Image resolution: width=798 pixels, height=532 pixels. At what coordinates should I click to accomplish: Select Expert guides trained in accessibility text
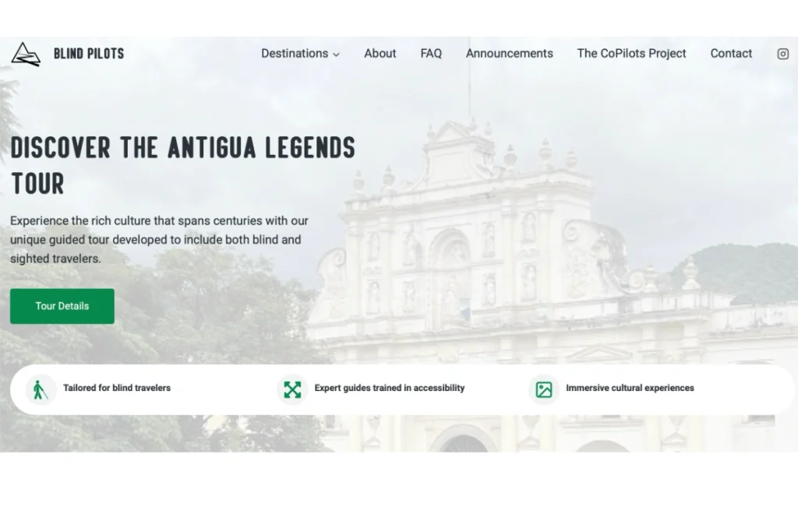tap(389, 388)
